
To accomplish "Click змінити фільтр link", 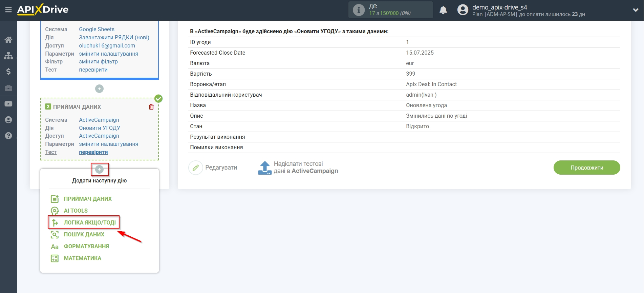I will pyautogui.click(x=98, y=61).
